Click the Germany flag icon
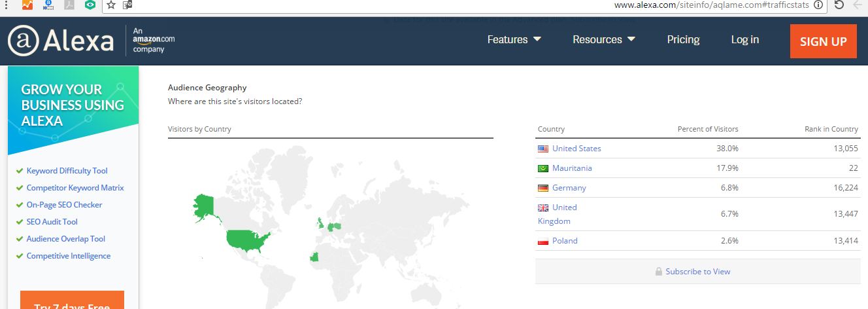868x309 pixels. pos(543,188)
